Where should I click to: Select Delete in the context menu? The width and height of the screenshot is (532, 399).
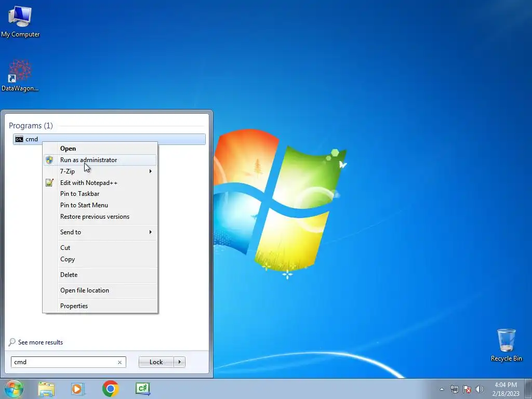coord(100,275)
